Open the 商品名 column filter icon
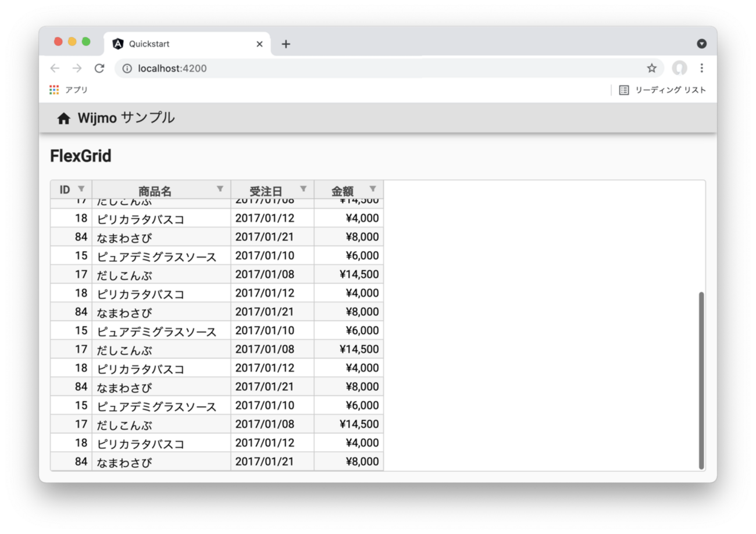756x534 pixels. (220, 188)
